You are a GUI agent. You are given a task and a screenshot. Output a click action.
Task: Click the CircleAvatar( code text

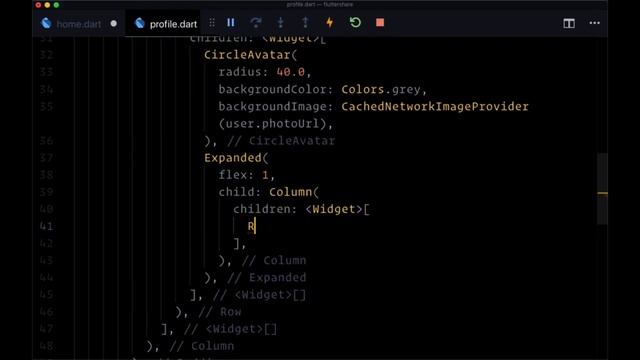tap(251, 55)
